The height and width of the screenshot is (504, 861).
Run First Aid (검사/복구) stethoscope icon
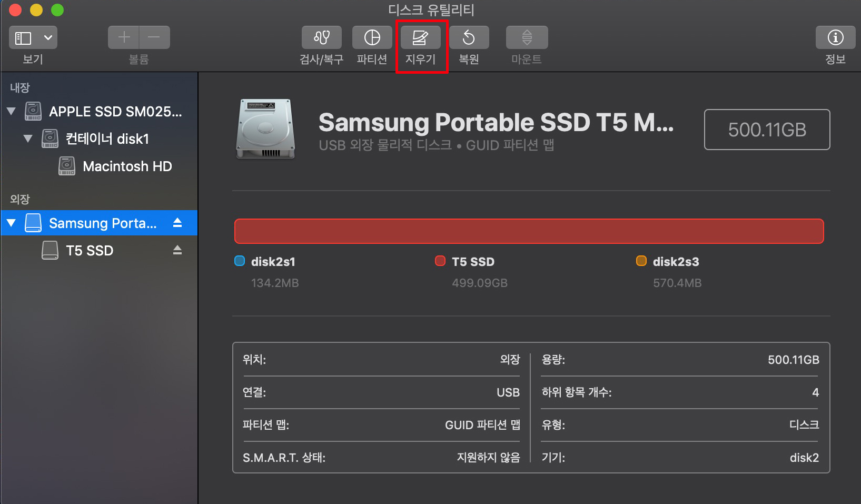click(x=322, y=37)
